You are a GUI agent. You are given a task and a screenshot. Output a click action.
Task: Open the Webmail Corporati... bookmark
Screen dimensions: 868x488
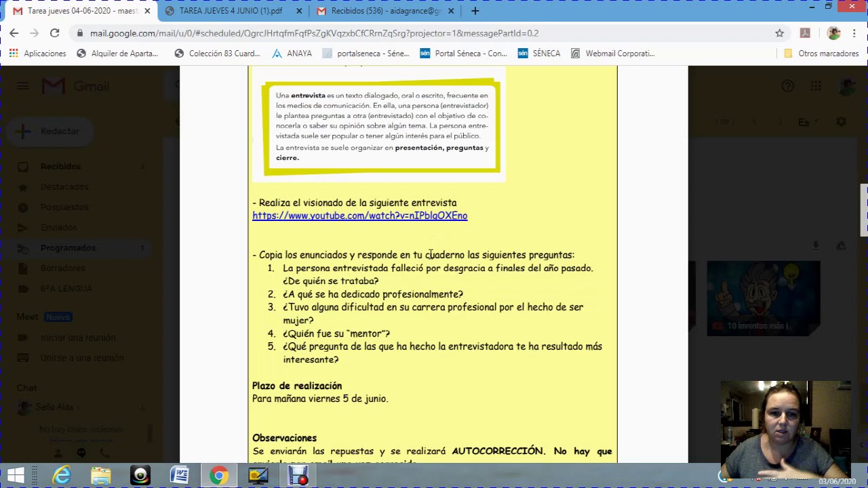click(612, 53)
